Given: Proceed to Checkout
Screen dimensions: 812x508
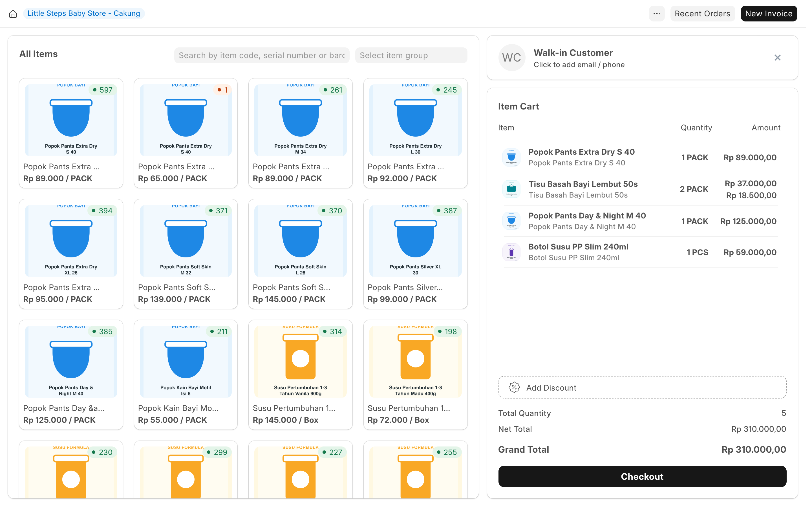Looking at the screenshot, I should pyautogui.click(x=642, y=476).
